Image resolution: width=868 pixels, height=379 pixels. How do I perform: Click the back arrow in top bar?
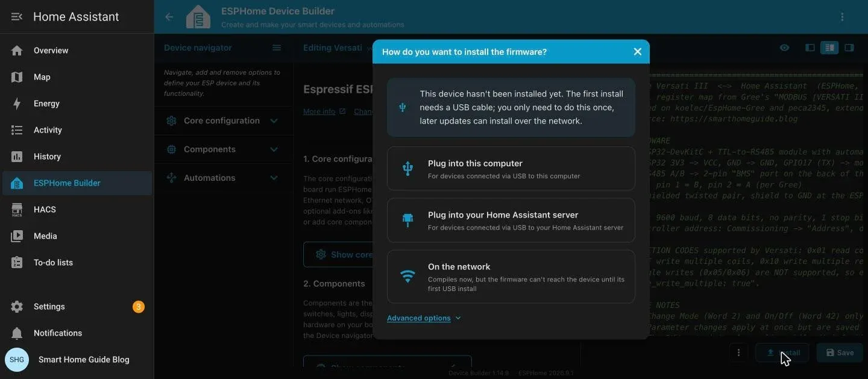coord(169,17)
